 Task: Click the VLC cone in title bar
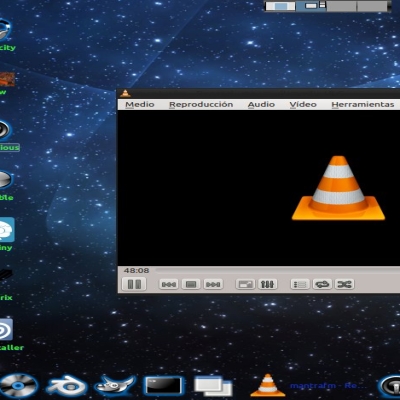[125, 93]
